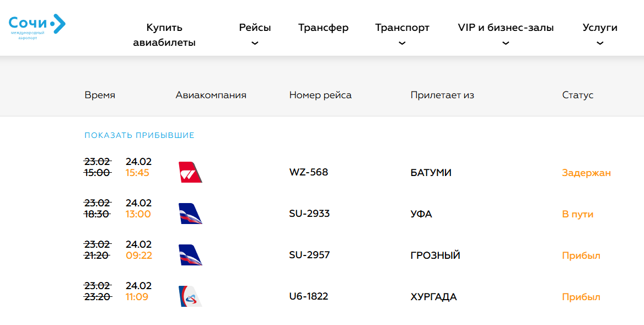This screenshot has width=644, height=325.
Task: Click the Задержан status for Batumi flight
Action: pyautogui.click(x=586, y=173)
